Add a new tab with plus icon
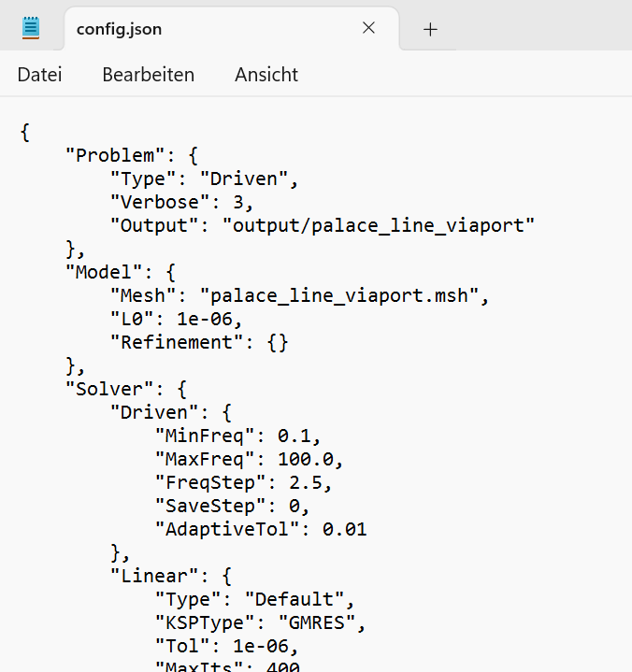The image size is (632, 672). 430,30
